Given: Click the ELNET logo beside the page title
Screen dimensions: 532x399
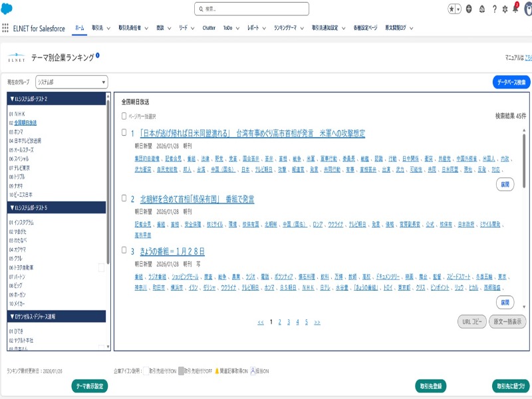Looking at the screenshot, I should click(16, 58).
